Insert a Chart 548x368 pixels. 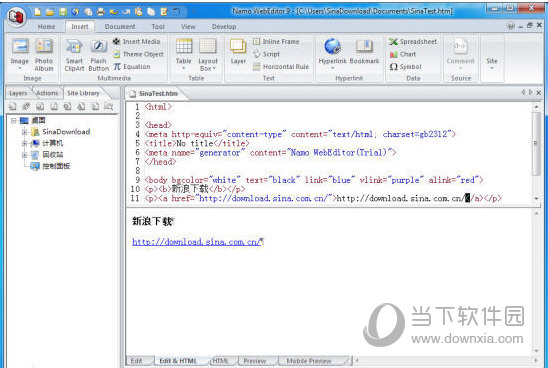point(403,54)
